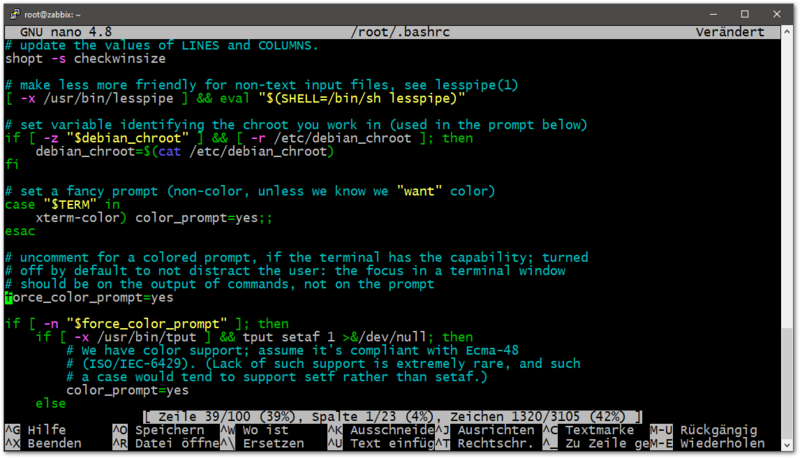Click the scrollbar up arrow
This screenshot has height=458, width=800.
pos(790,32)
